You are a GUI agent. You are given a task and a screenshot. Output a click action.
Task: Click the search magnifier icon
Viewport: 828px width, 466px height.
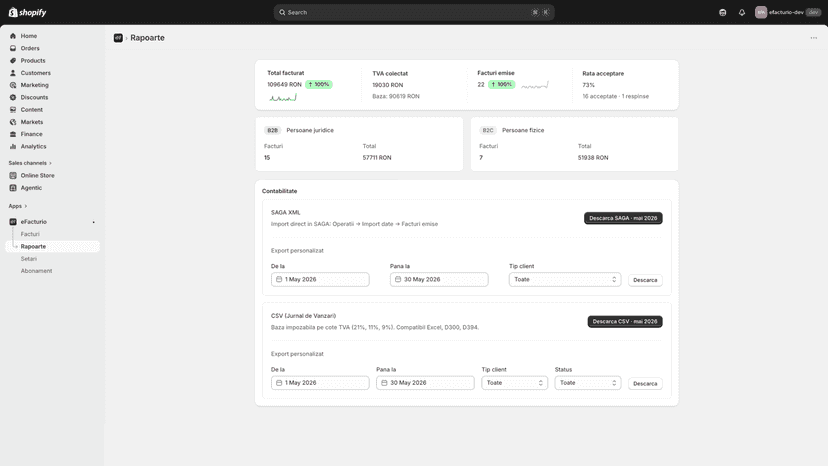(x=282, y=12)
